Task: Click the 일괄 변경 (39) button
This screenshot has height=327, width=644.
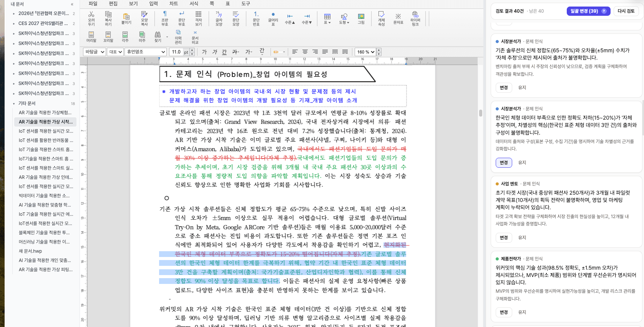Action: tap(589, 11)
